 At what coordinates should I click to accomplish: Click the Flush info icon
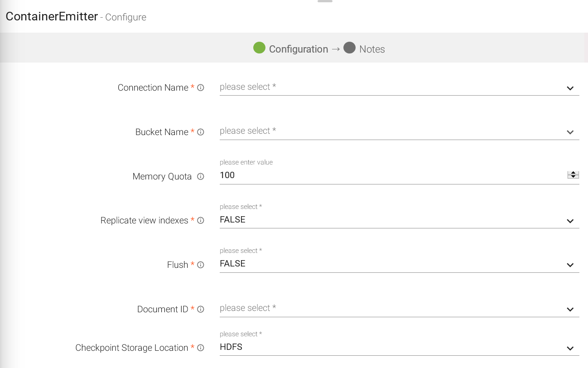(201, 265)
